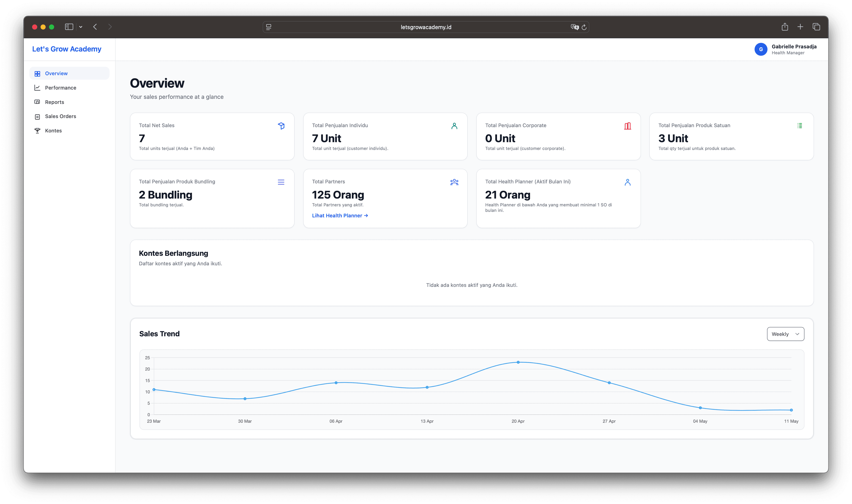Screen dimensions: 852x504
Task: Reload the page with the refresh icon
Action: coord(584,27)
